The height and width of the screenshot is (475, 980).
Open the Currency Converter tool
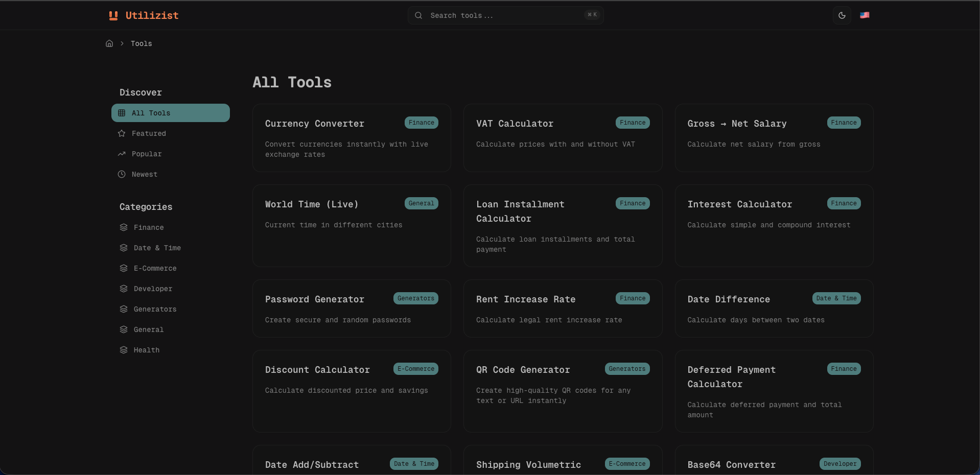tap(351, 138)
